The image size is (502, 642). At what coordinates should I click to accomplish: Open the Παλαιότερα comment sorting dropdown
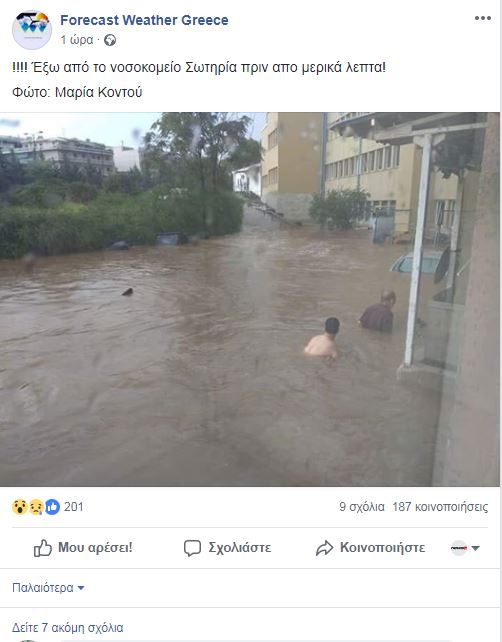[48, 588]
